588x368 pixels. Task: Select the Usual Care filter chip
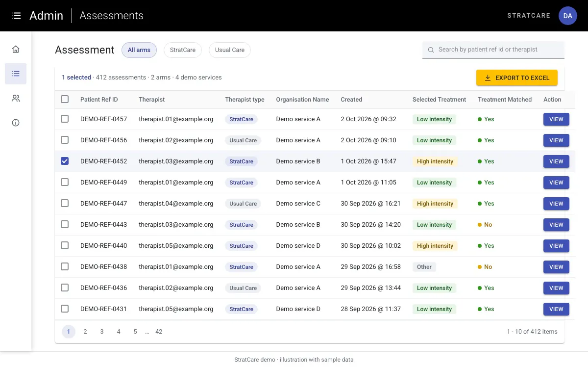[230, 50]
